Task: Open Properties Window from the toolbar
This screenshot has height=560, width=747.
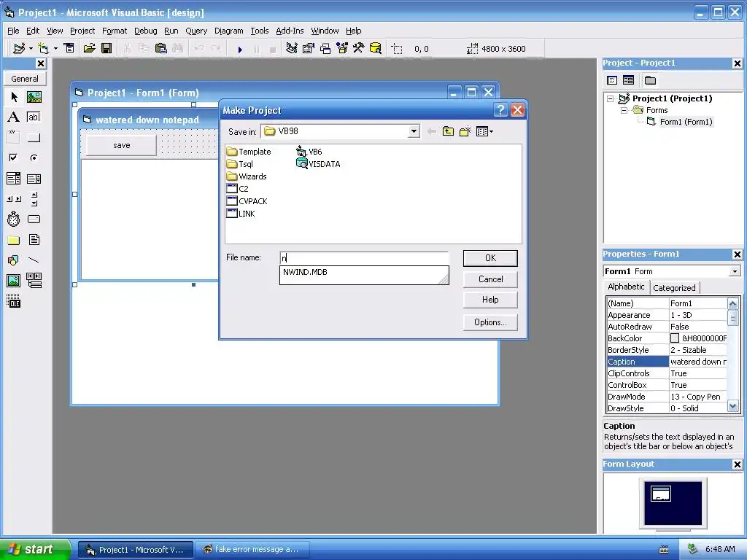Action: (309, 48)
